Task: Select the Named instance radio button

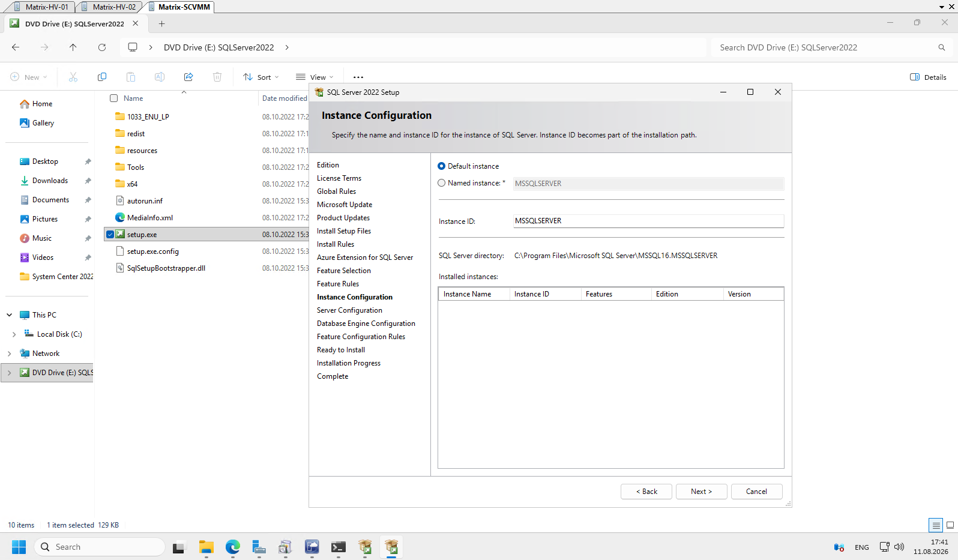Action: pos(442,183)
